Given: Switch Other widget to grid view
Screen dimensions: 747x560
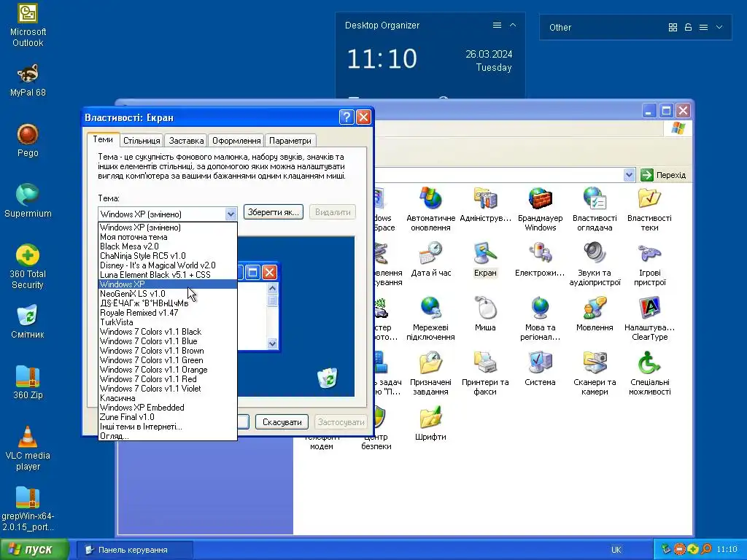Looking at the screenshot, I should [673, 28].
